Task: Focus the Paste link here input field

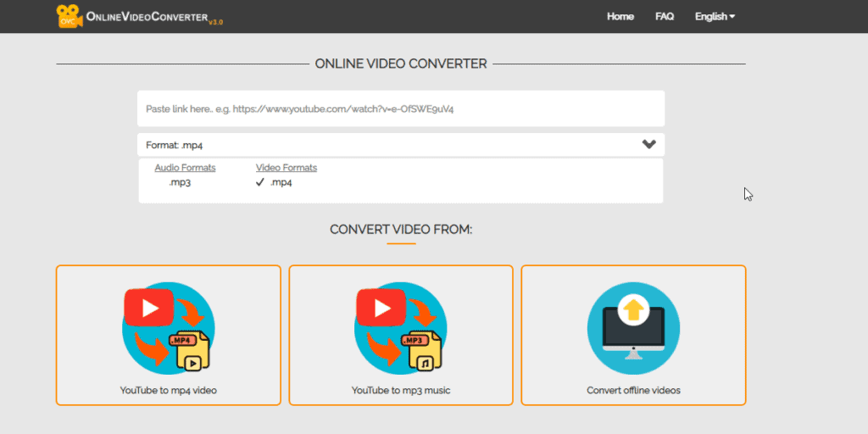Action: tap(401, 108)
